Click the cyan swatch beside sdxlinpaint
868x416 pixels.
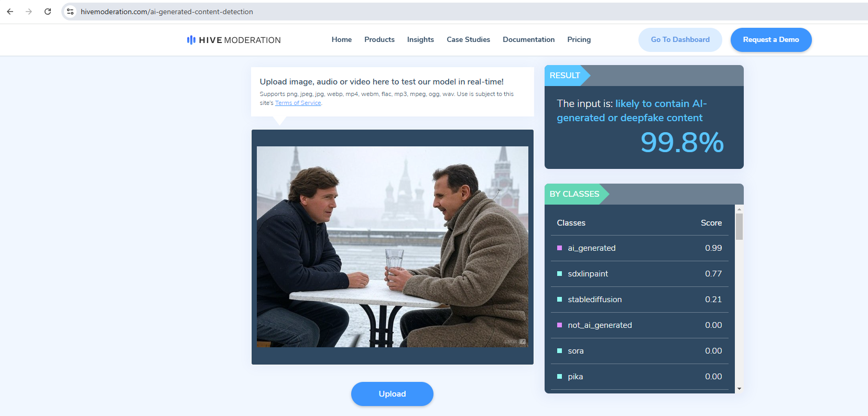coord(559,274)
